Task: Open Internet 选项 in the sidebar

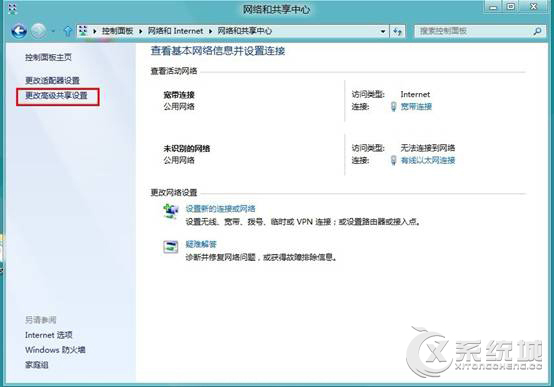Action: coord(49,335)
